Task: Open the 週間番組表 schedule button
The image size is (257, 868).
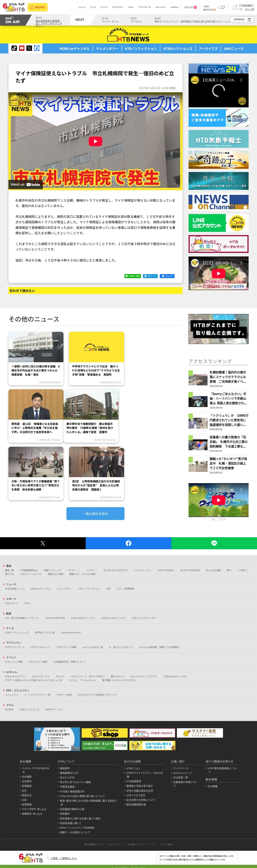Action: click(242, 20)
